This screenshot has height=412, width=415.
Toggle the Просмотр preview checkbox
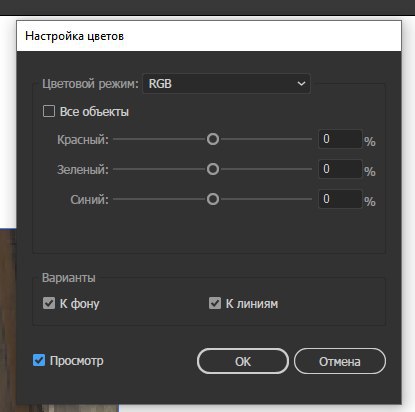coord(39,360)
